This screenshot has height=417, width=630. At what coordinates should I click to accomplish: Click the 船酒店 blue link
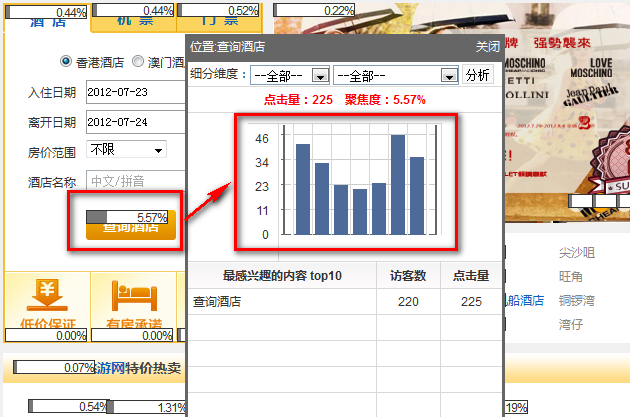tap(525, 300)
